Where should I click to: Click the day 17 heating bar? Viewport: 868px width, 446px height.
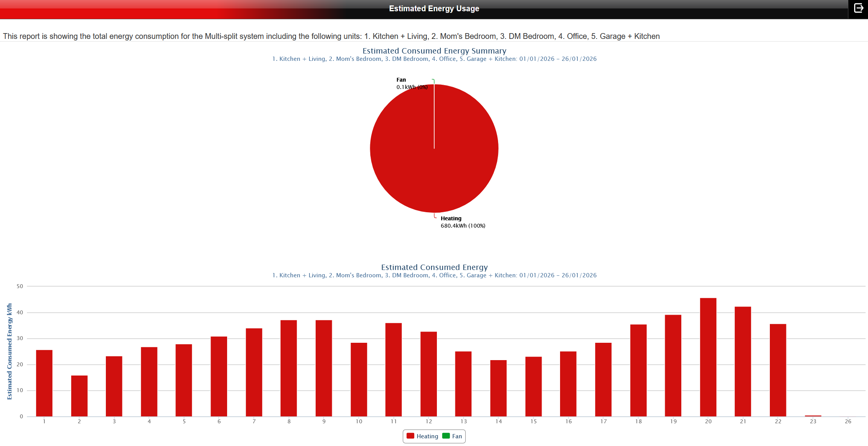pyautogui.click(x=603, y=379)
